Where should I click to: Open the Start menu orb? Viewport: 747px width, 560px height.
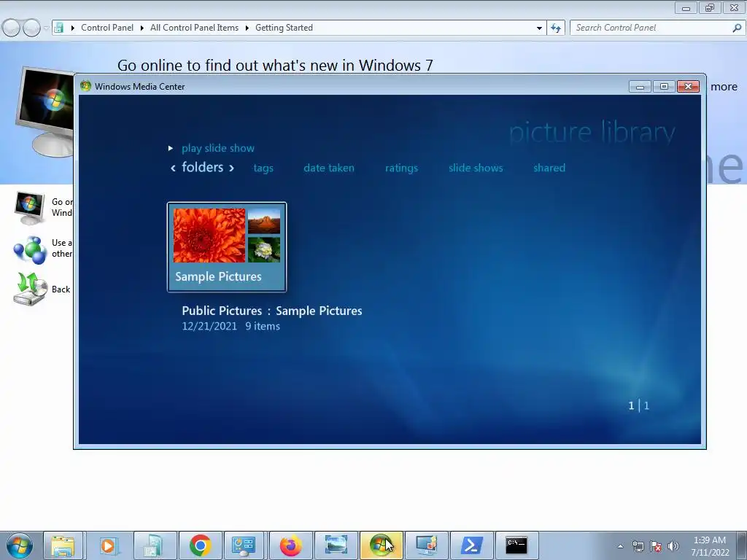pyautogui.click(x=20, y=545)
